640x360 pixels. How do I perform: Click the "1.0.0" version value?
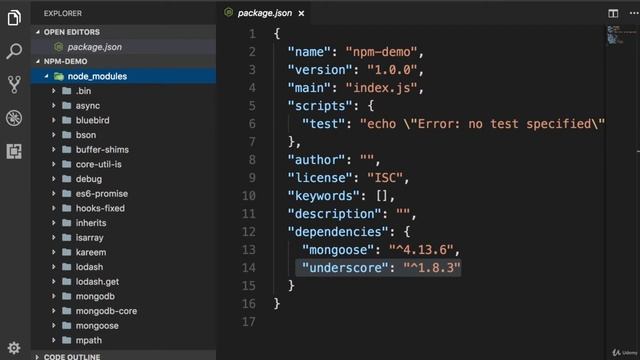pos(392,70)
